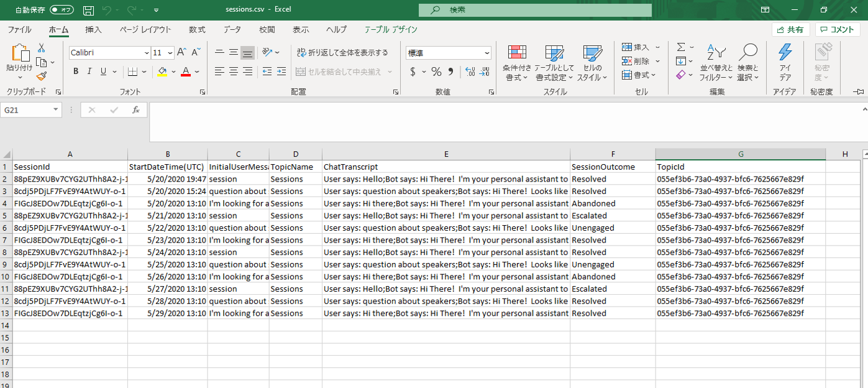Toggle the AutoSave switch
Image resolution: width=868 pixels, height=388 pixels.
tap(62, 10)
